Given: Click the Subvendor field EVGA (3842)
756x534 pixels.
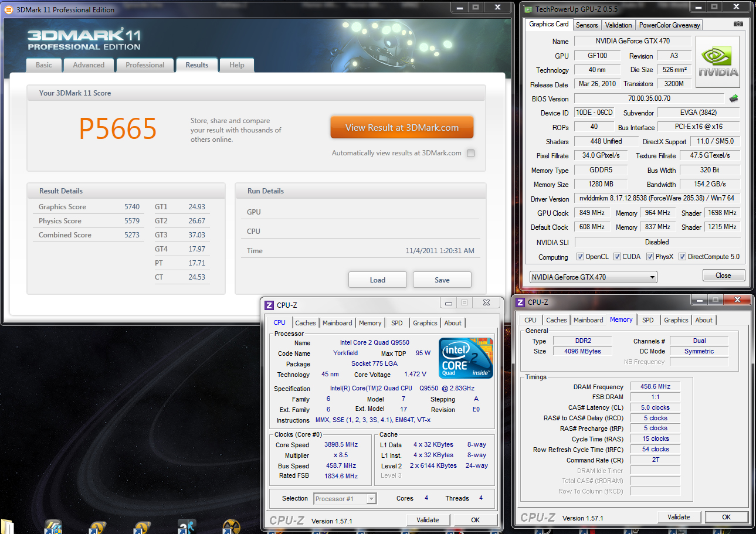Looking at the screenshot, I should tap(699, 113).
